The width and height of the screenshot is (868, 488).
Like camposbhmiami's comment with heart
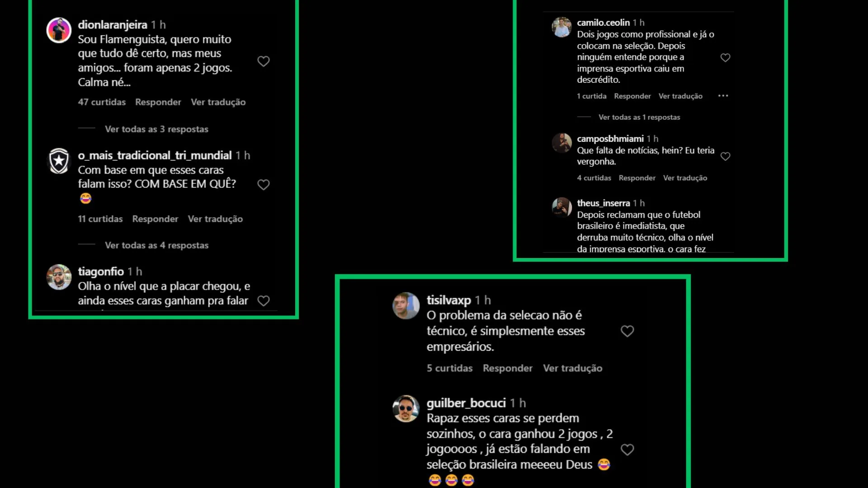coord(725,156)
